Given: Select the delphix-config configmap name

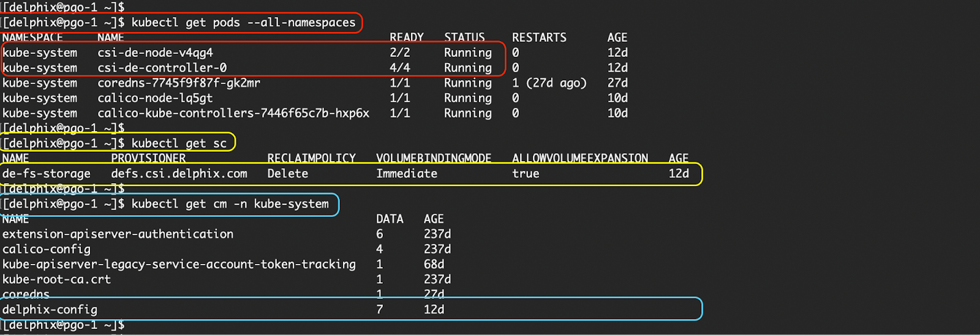Looking at the screenshot, I should [x=50, y=310].
